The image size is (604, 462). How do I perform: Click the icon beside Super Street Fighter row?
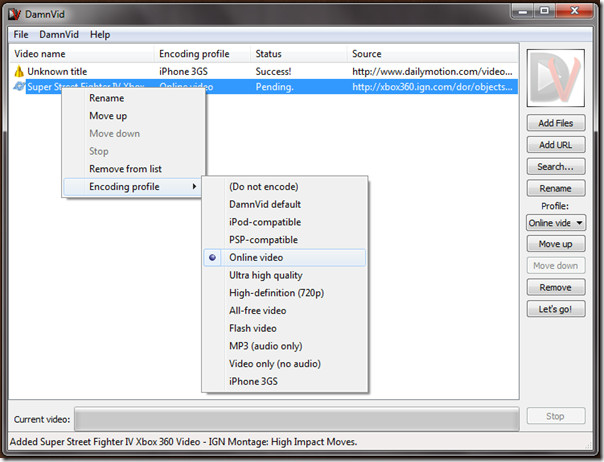(x=19, y=86)
